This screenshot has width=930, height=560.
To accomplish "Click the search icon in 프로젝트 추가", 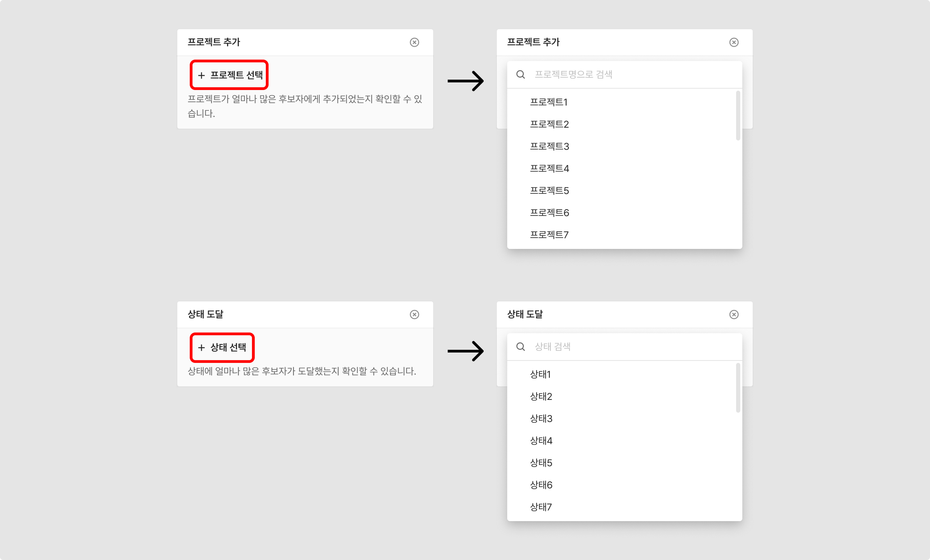I will 520,74.
